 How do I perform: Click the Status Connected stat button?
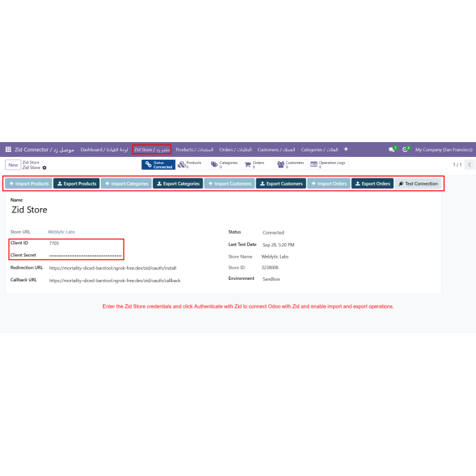coord(158,165)
